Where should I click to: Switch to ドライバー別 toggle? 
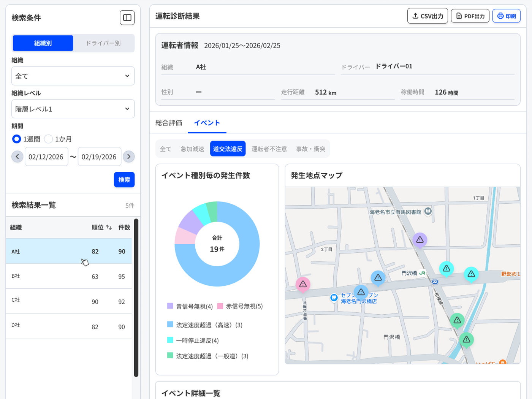pos(103,43)
